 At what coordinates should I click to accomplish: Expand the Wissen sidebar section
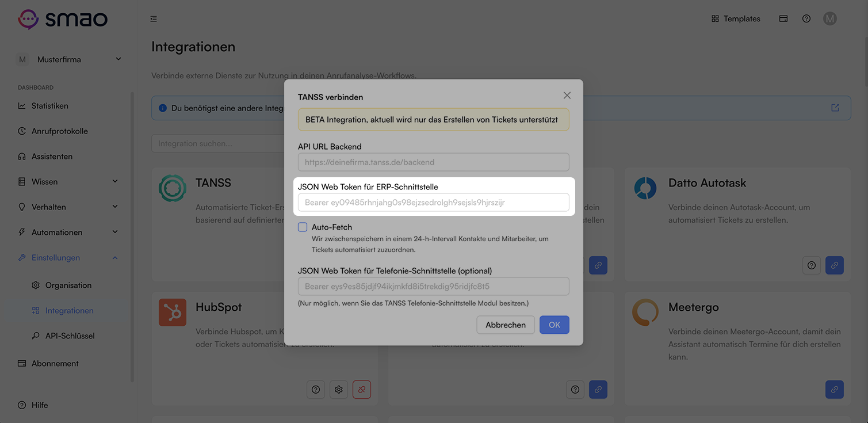pyautogui.click(x=69, y=182)
